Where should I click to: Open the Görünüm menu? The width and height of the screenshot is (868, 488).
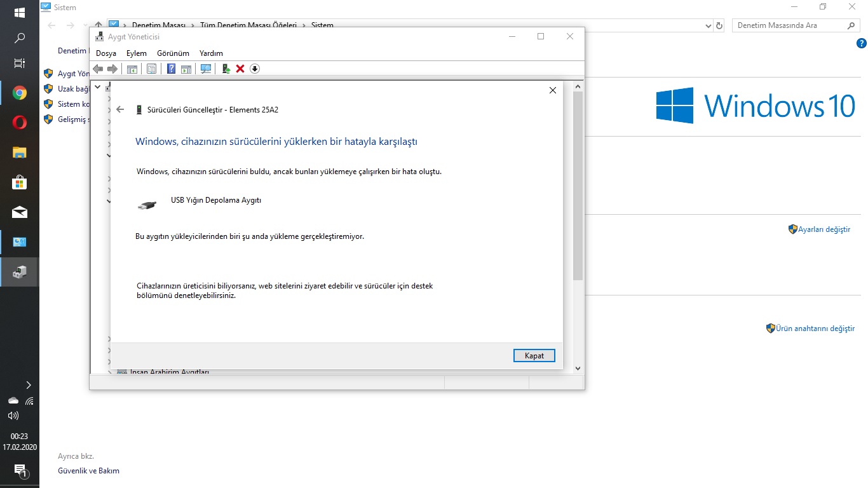click(173, 53)
